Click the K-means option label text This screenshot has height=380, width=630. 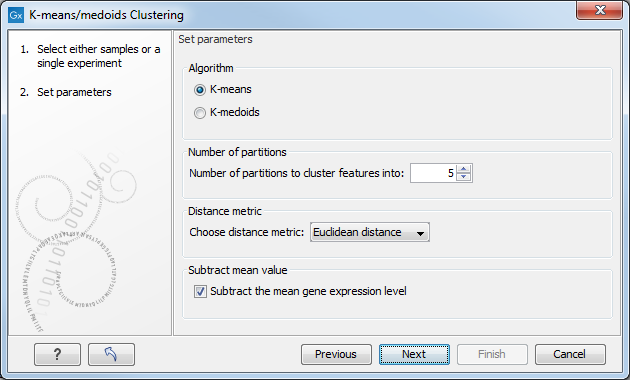(x=231, y=89)
